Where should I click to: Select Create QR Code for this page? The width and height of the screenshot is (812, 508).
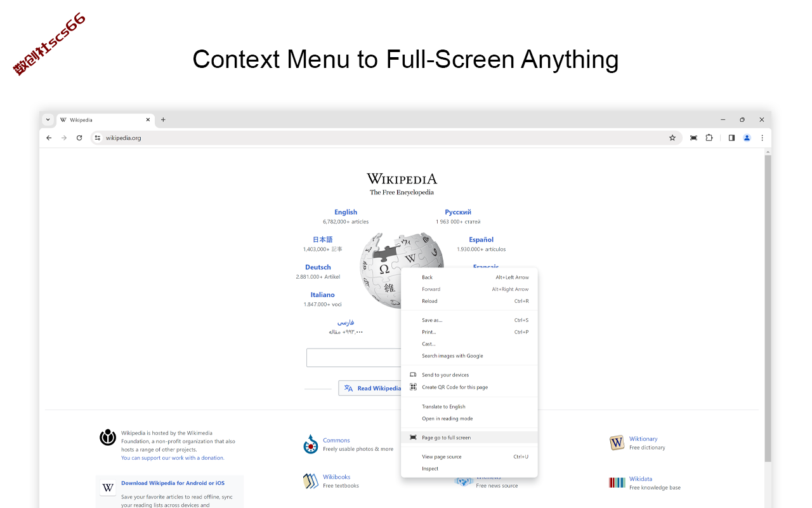tap(469, 387)
